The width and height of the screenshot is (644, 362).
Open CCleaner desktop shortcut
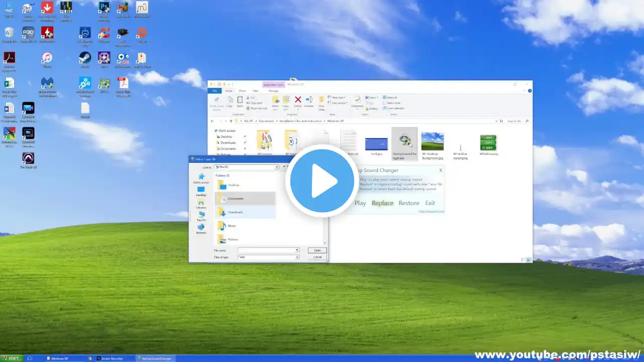click(104, 35)
